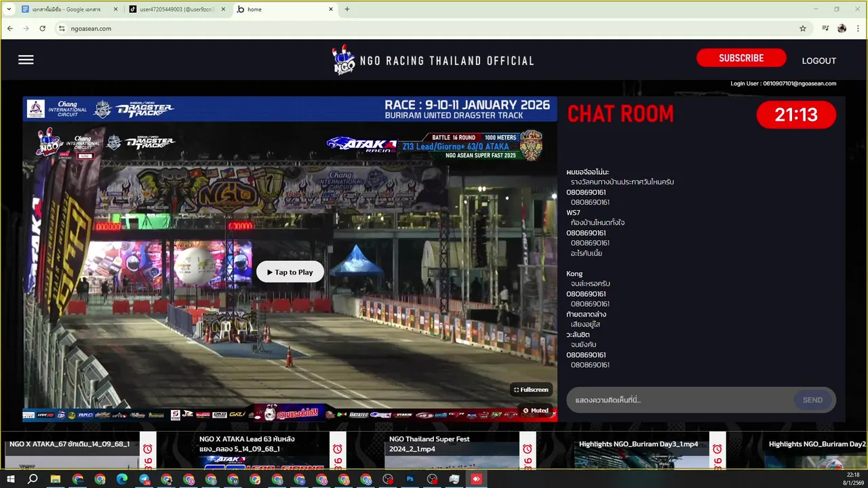Open the Windows Start menu

click(x=11, y=479)
